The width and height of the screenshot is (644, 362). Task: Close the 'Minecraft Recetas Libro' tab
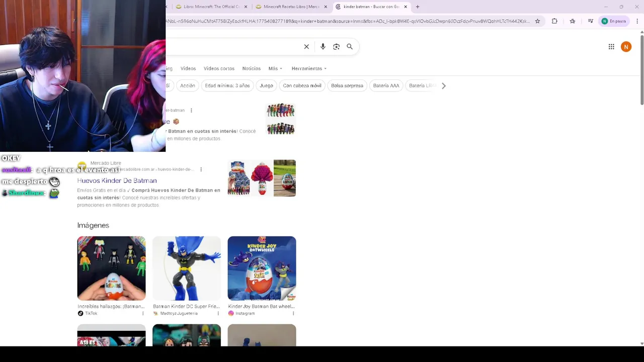(326, 7)
